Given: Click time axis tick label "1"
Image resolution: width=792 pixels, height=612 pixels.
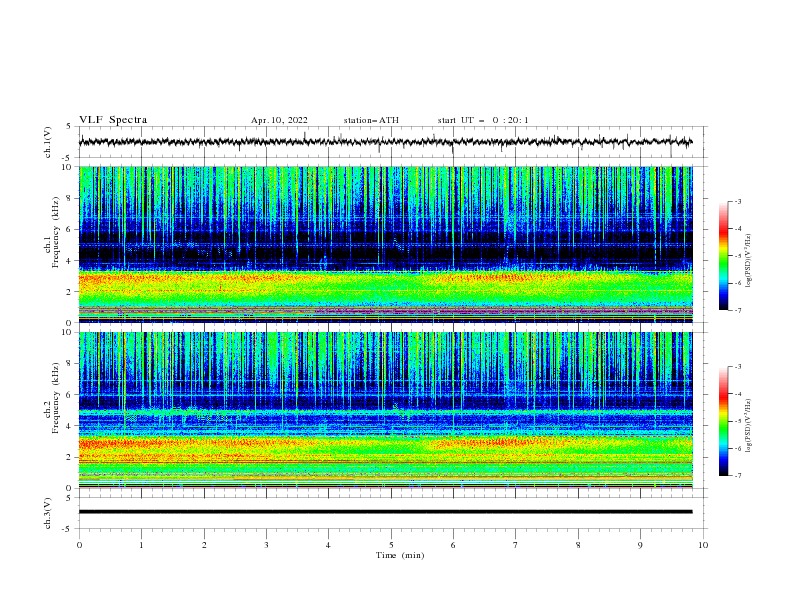Looking at the screenshot, I should pyautogui.click(x=142, y=545).
